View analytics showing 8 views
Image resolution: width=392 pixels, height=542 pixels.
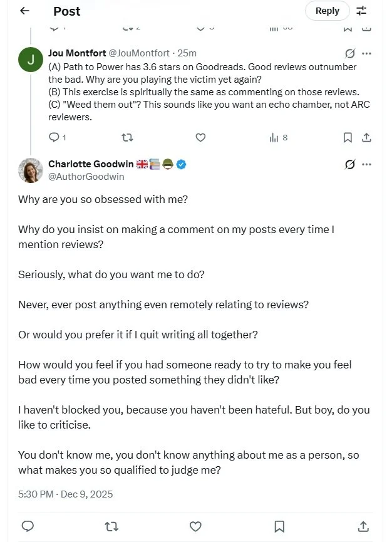click(279, 138)
